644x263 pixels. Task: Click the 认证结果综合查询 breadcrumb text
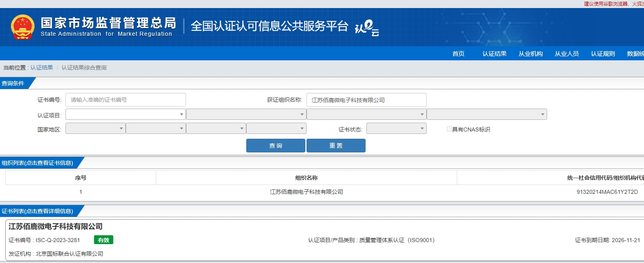coord(84,68)
